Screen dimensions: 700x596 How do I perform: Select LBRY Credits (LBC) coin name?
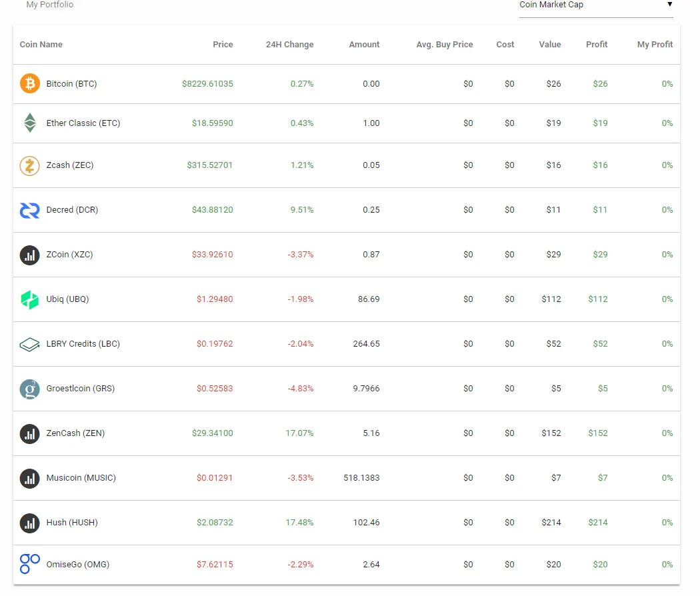(83, 343)
